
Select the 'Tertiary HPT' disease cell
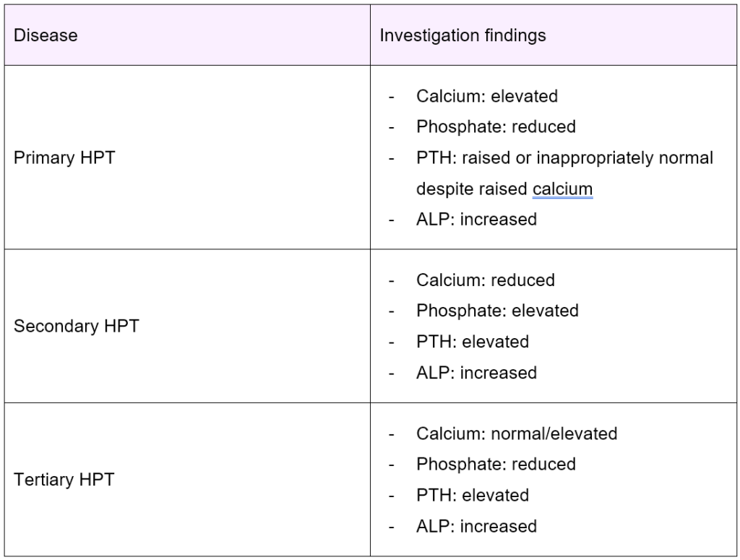64,480
